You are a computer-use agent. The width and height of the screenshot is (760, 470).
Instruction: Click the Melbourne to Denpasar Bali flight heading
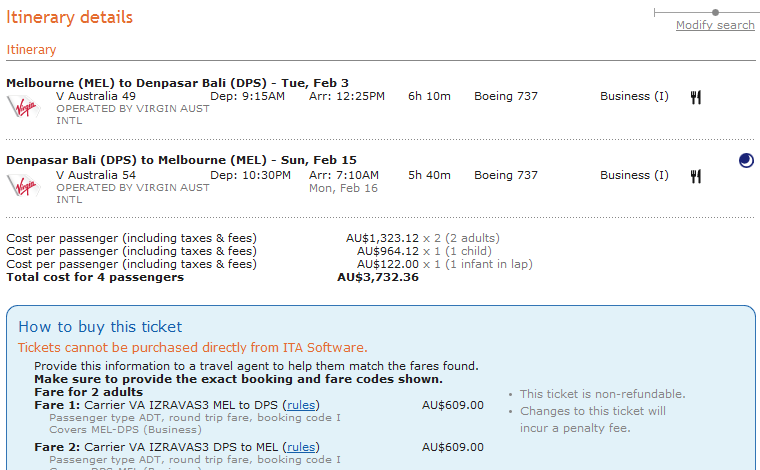coord(177,82)
